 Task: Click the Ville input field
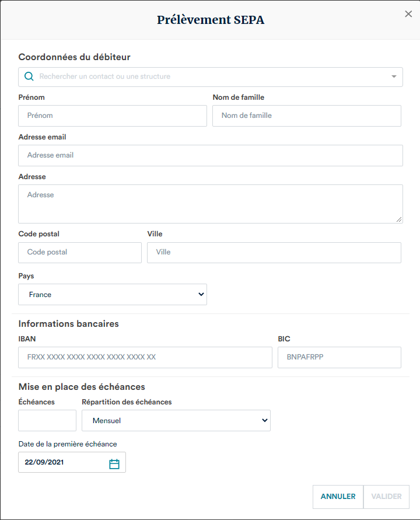274,252
